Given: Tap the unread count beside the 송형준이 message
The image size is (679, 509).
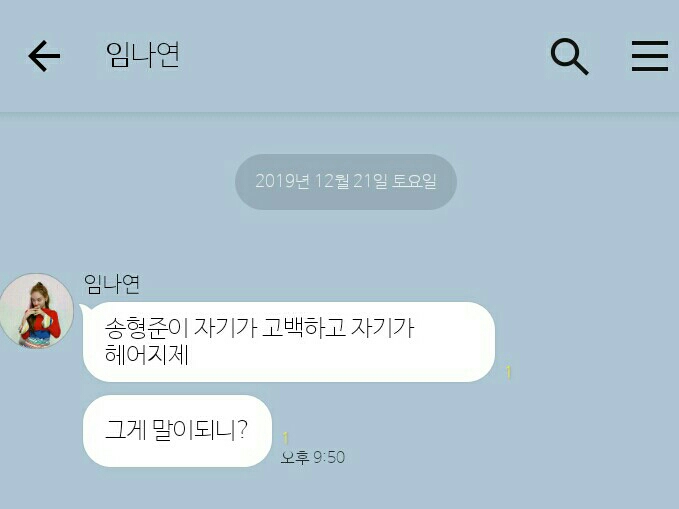Looking at the screenshot, I should 508,372.
